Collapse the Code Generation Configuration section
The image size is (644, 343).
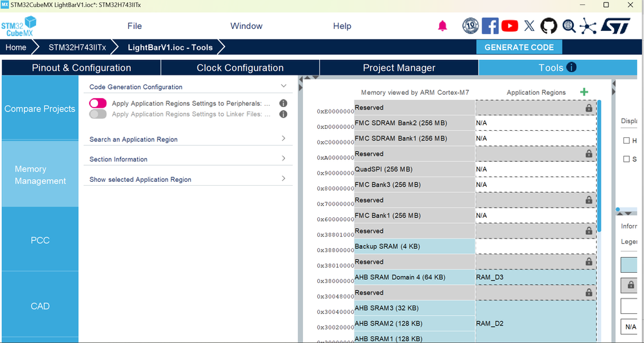[284, 86]
